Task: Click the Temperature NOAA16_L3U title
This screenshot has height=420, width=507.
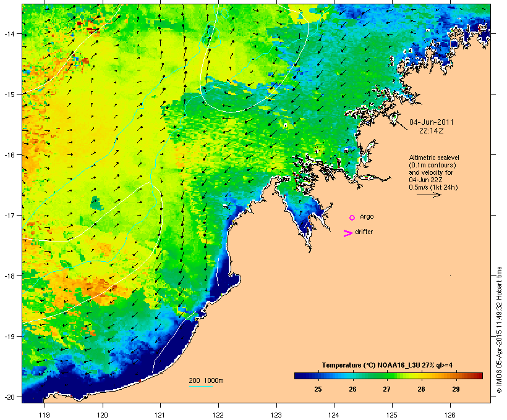Action: point(387,366)
